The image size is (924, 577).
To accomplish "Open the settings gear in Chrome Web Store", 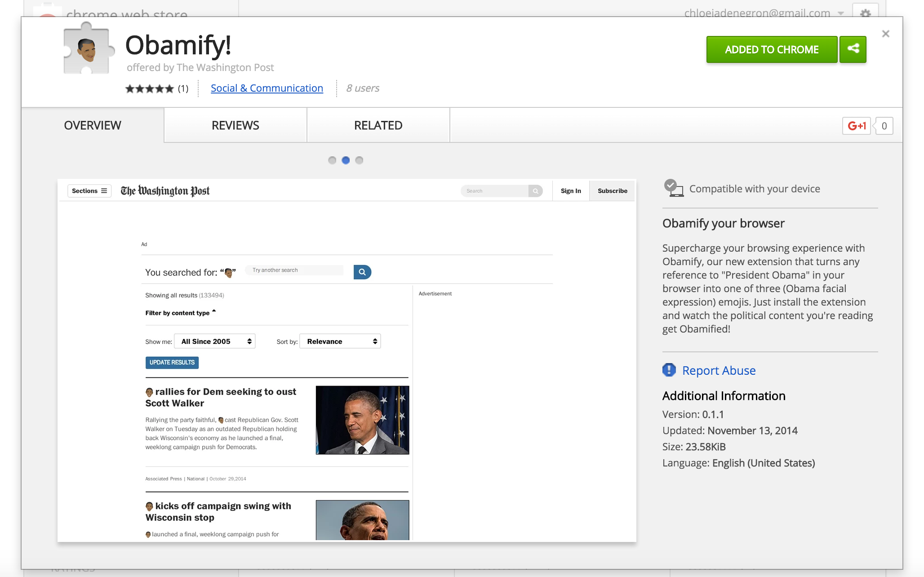I will pos(865,12).
